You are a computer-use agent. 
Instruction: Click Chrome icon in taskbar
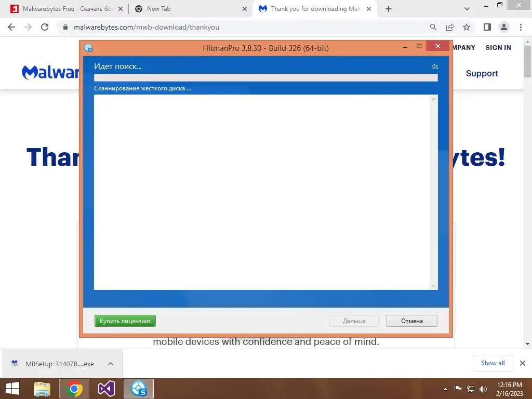tap(74, 389)
